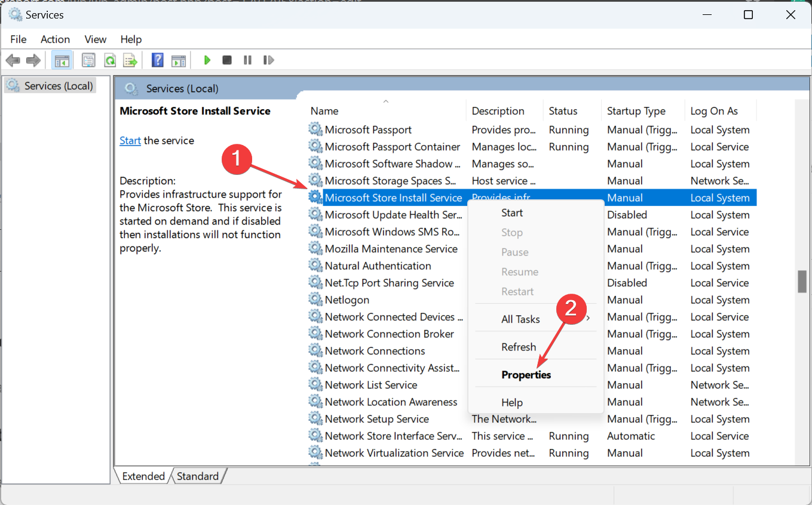Select the Network Connected Devices row
The width and height of the screenshot is (812, 505).
tap(532, 316)
